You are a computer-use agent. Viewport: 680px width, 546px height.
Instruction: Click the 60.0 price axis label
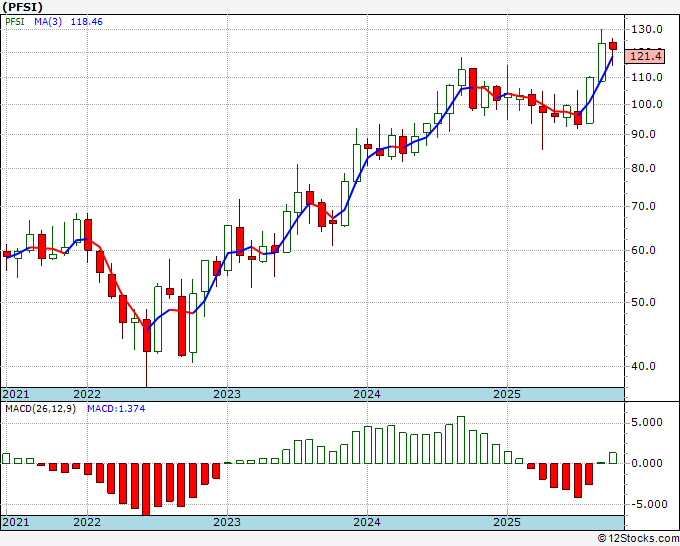point(644,250)
